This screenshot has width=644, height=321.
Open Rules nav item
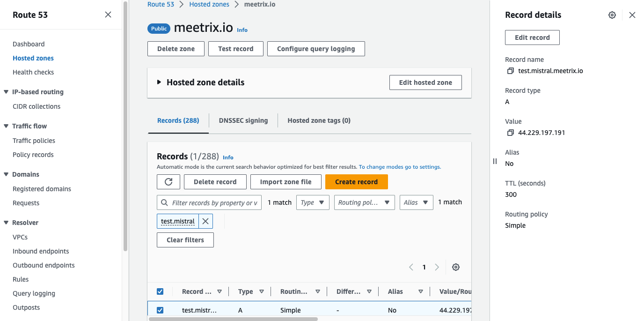pos(21,279)
